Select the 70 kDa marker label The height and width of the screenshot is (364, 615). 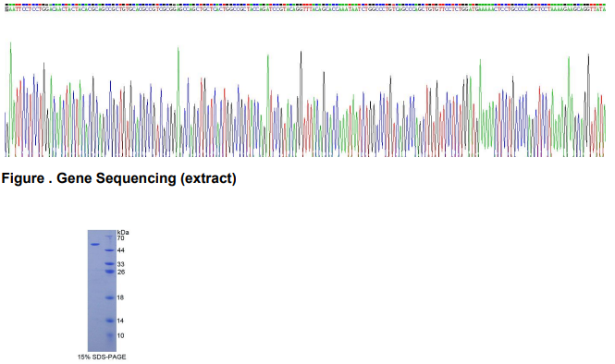[120, 238]
